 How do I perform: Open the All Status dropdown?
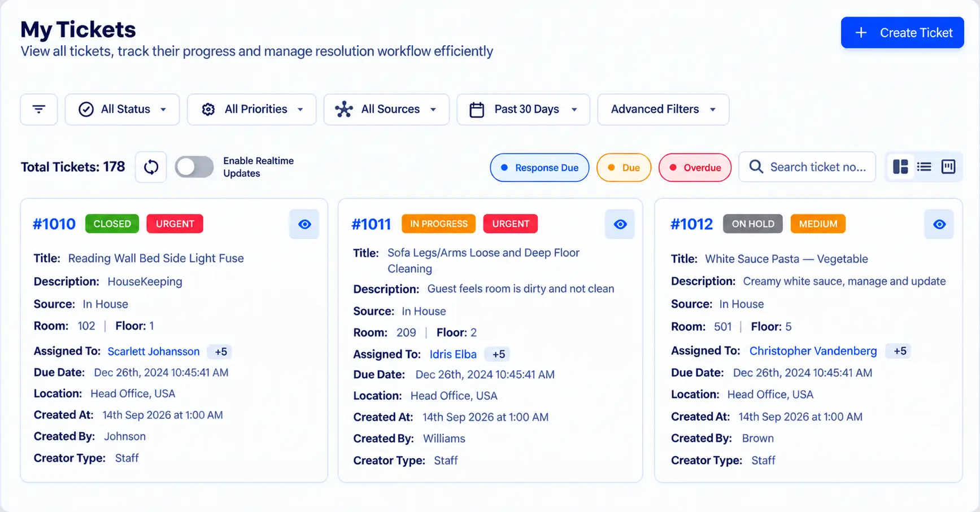tap(122, 109)
